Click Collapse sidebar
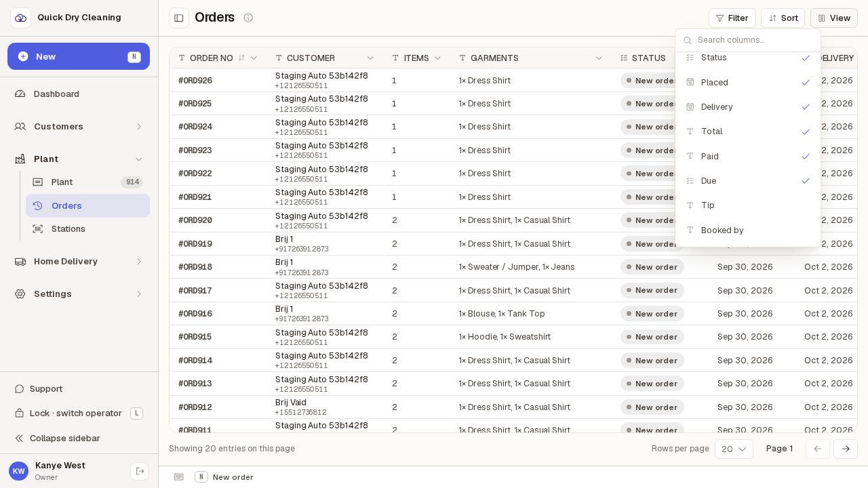This screenshot has height=488, width=868. [58, 438]
